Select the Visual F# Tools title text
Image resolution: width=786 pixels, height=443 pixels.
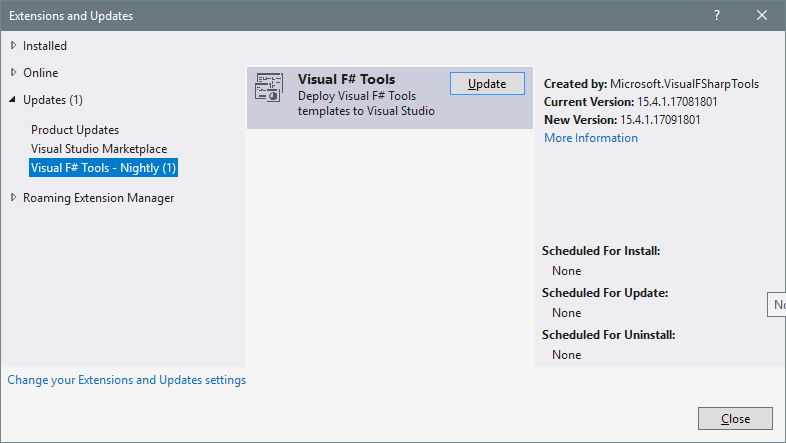pos(346,79)
